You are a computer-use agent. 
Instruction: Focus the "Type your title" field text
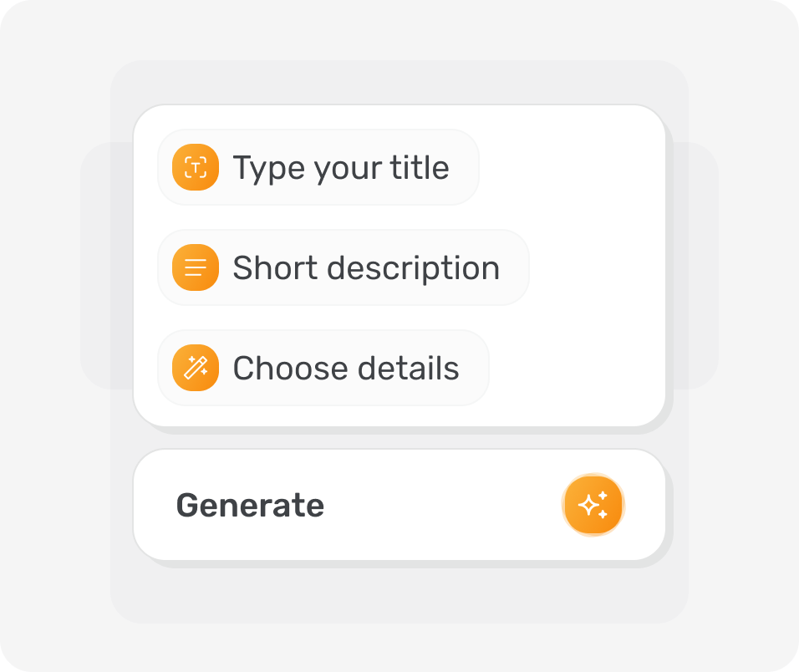[x=341, y=168]
